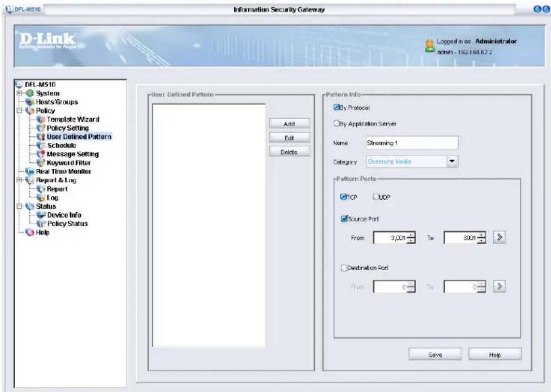Click the Message Setting icon
Image resolution: width=551 pixels, height=392 pixels.
[x=41, y=154]
